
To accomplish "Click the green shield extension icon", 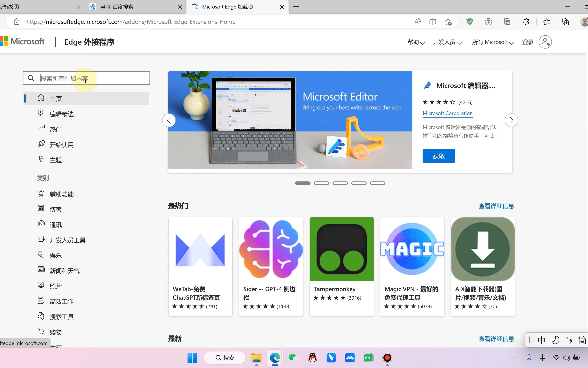I will [x=469, y=22].
